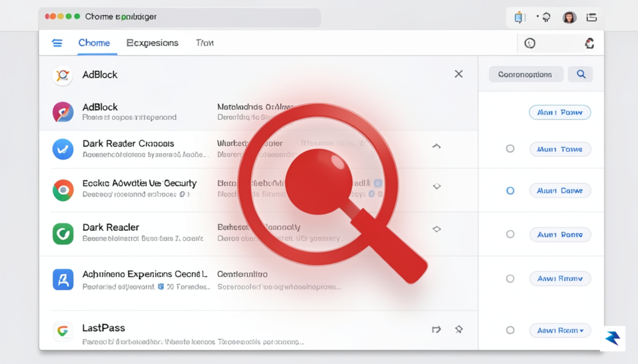This screenshot has height=364, width=638.
Task: Click the button in Dark Reader Croooois row
Action: click(x=560, y=149)
